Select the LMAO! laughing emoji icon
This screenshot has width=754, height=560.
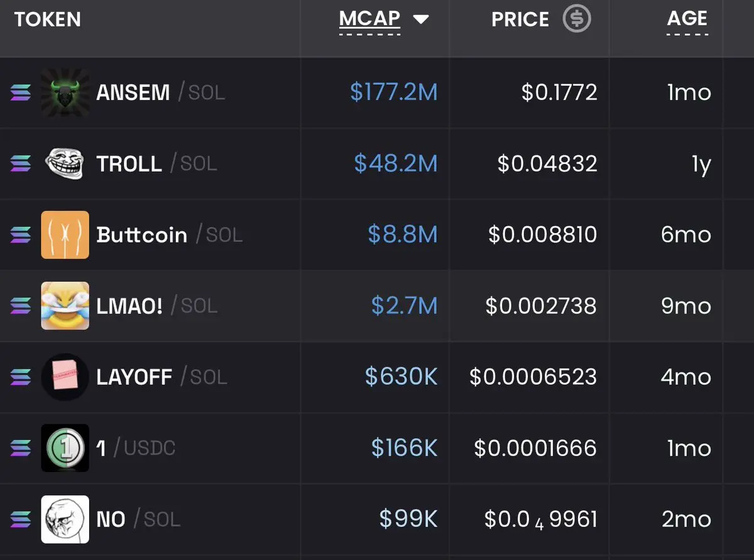[65, 305]
